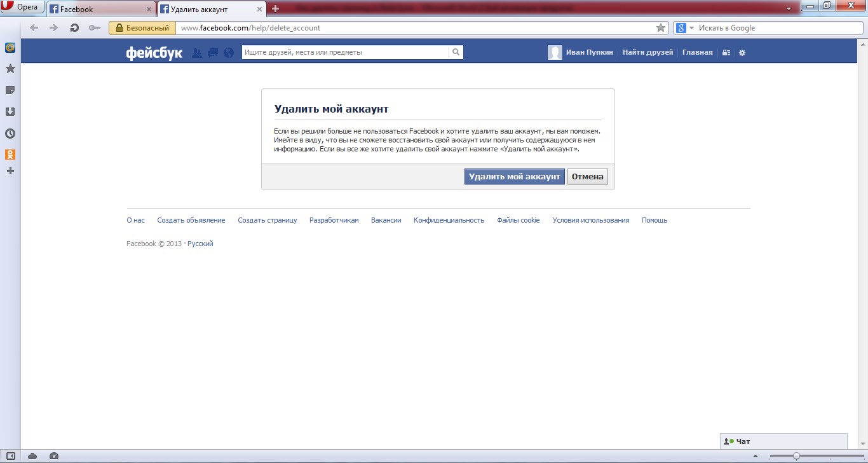Click the Facebook search magnifier button
This screenshot has width=868, height=463.
coord(456,52)
